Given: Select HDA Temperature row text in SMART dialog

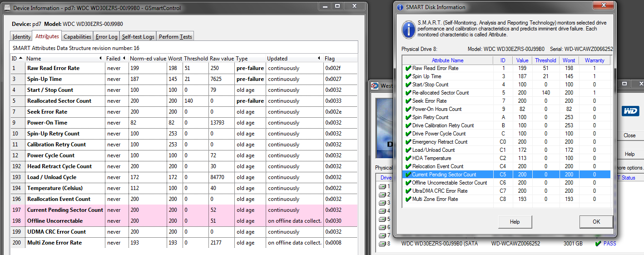Looking at the screenshot, I should [431, 158].
